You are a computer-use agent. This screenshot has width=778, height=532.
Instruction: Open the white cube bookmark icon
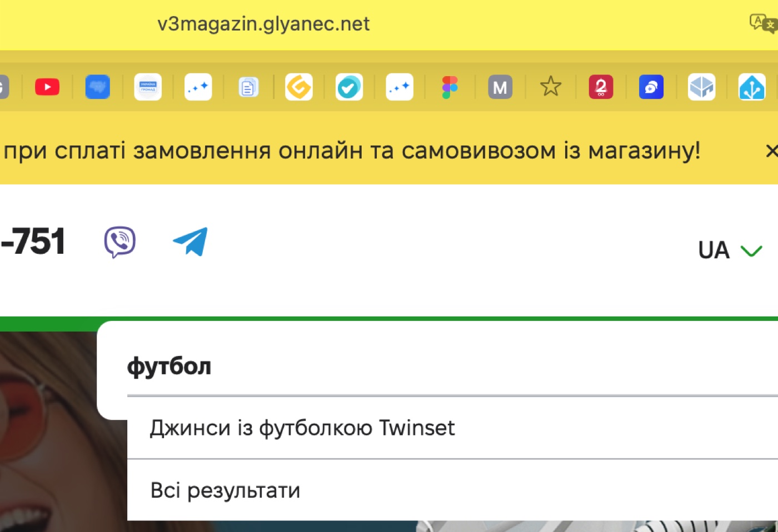[x=701, y=87]
